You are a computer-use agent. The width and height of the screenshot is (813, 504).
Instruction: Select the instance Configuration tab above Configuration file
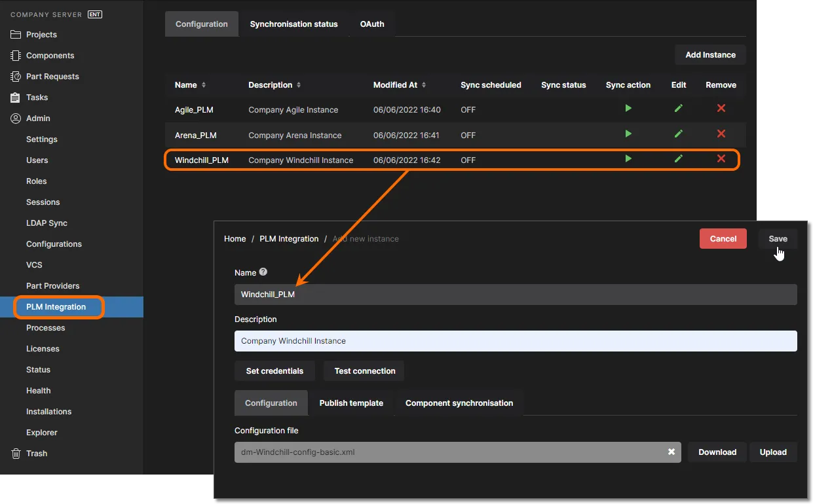tap(271, 403)
